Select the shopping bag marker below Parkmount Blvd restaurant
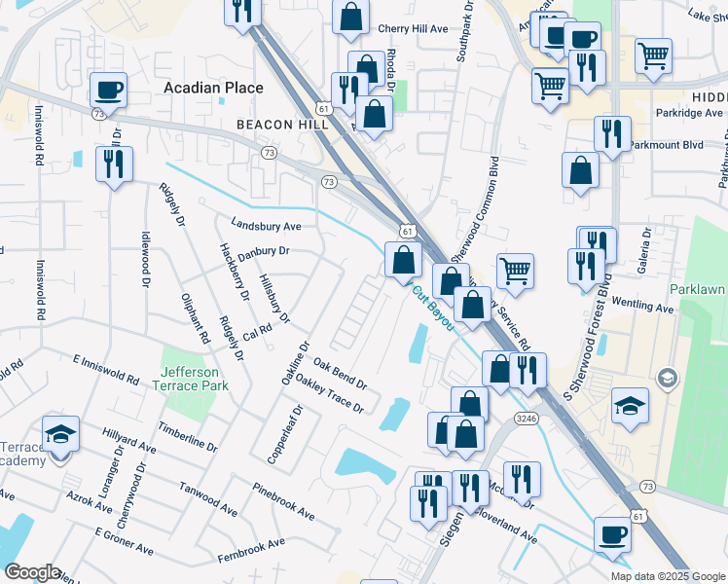Screen dimensions: 728x584 click(580, 170)
